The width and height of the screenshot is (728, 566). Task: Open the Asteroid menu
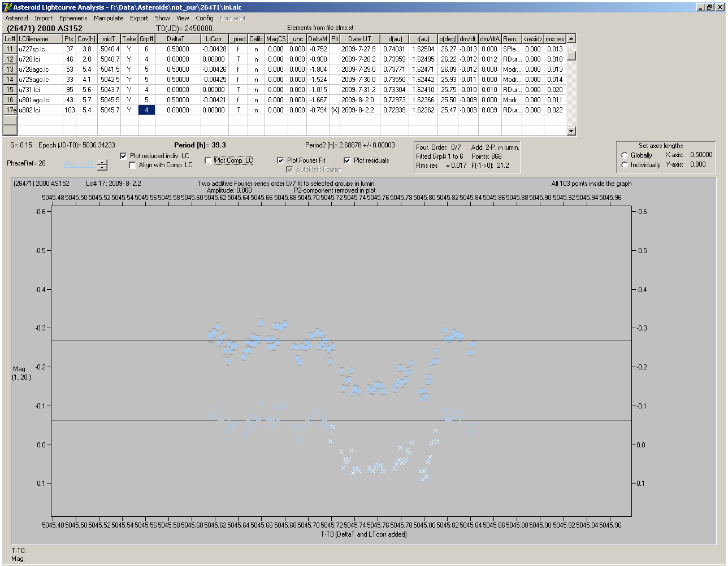click(x=17, y=18)
